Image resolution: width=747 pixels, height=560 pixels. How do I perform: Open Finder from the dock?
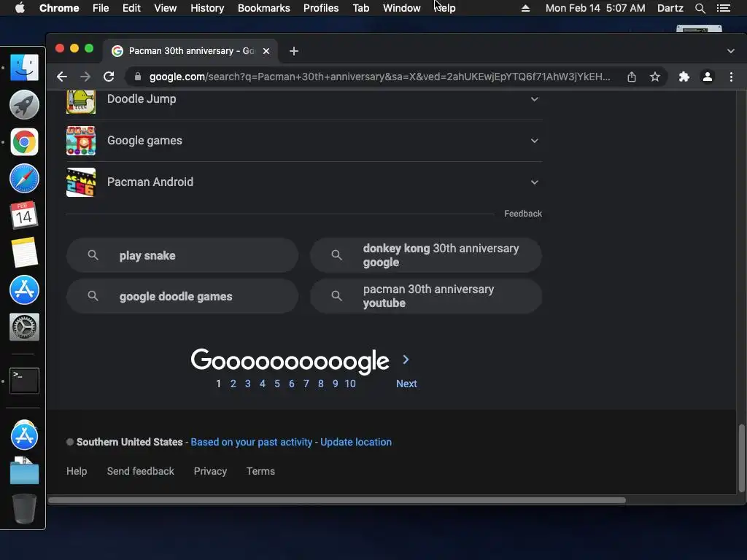coord(24,67)
